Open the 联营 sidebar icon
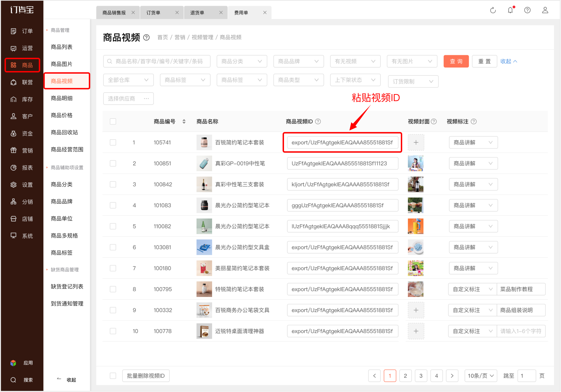This screenshot has width=561, height=392. tap(14, 82)
